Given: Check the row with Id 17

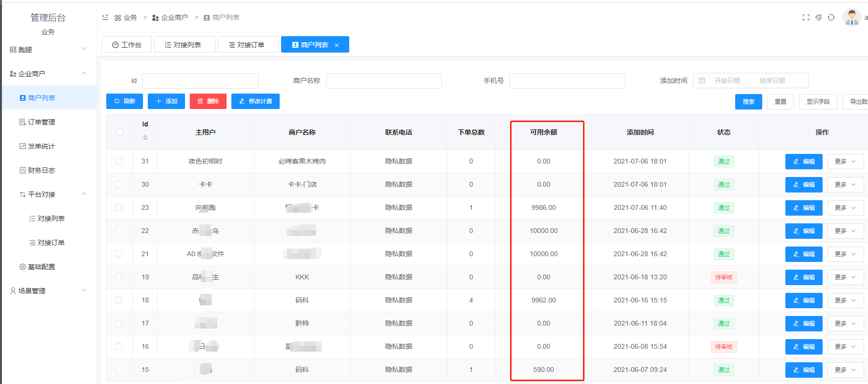Looking at the screenshot, I should click(119, 323).
